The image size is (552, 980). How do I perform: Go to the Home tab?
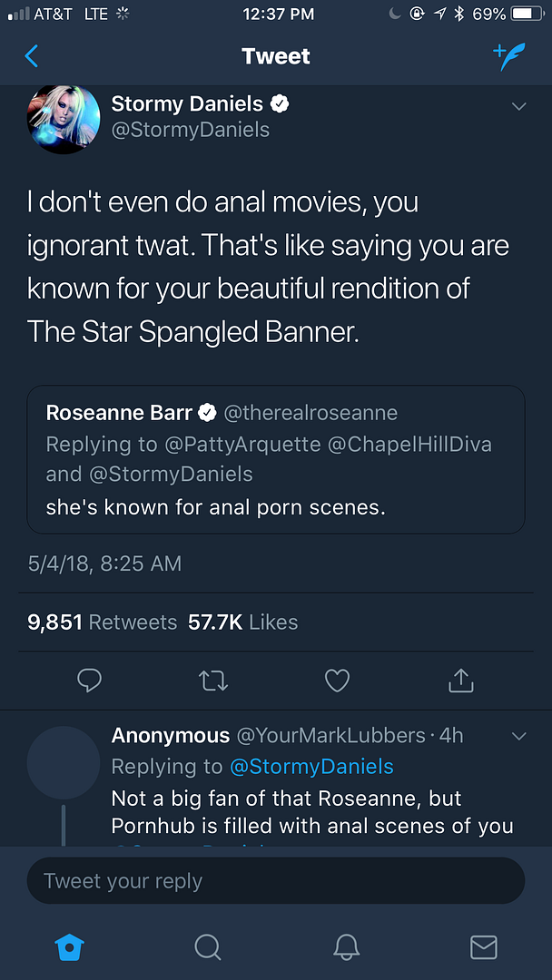(69, 947)
